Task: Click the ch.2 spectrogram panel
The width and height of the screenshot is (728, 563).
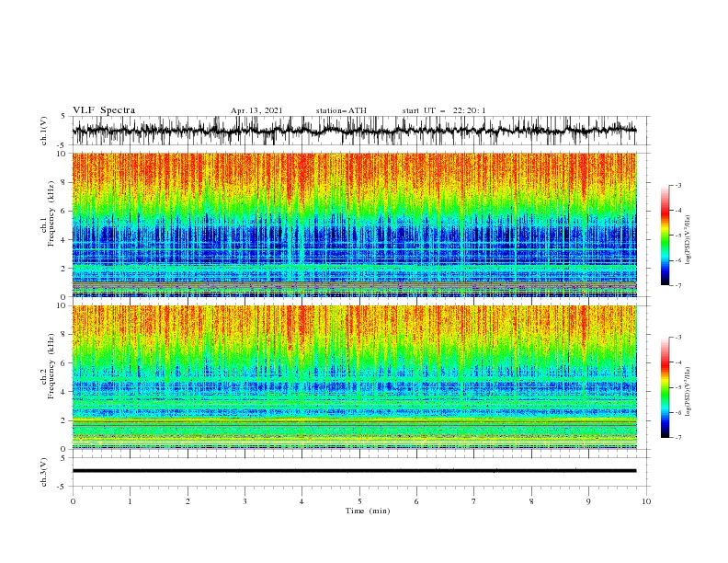Action: (x=354, y=377)
